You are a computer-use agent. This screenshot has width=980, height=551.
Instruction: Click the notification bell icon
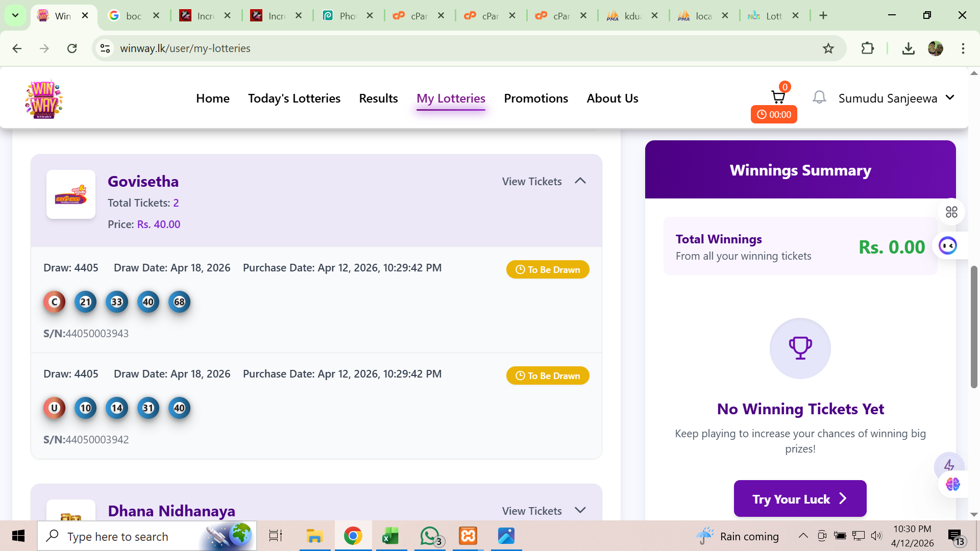tap(819, 97)
